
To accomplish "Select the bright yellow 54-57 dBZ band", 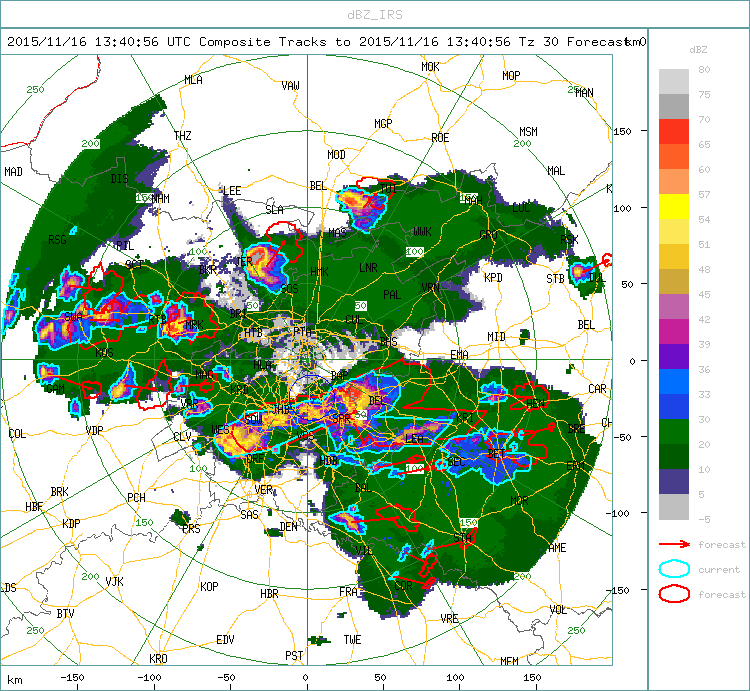I will coord(673,207).
